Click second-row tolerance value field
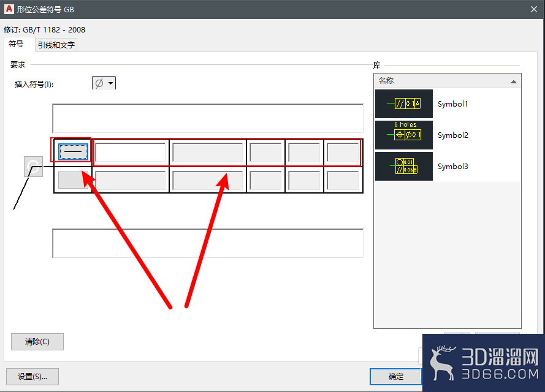The width and height of the screenshot is (545, 392). pyautogui.click(x=131, y=181)
